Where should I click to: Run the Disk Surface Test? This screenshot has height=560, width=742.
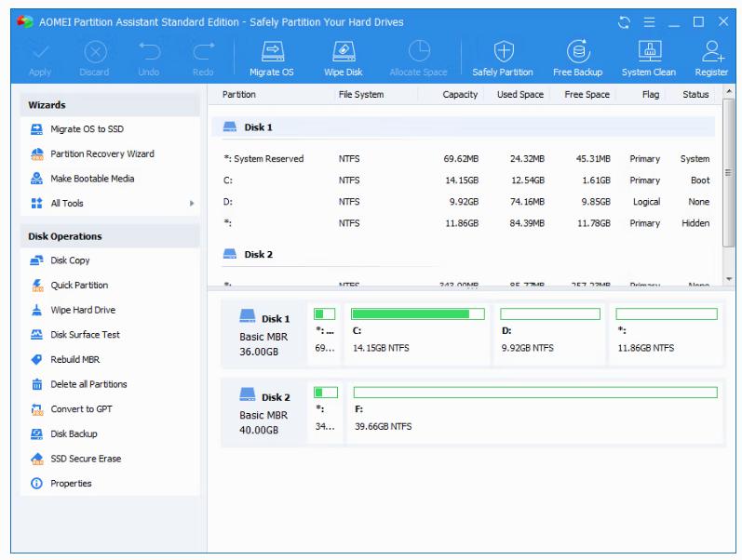point(85,335)
